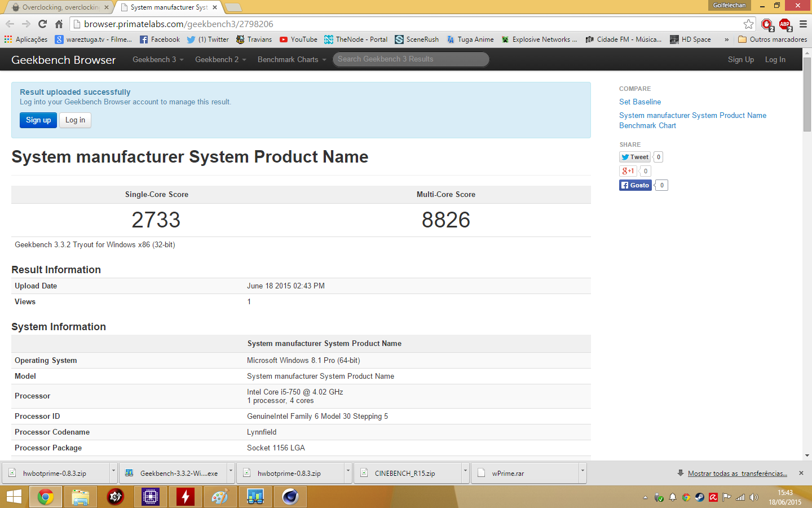The width and height of the screenshot is (812, 508).
Task: Open dropdown for CINEBENCH_R15.zip download
Action: click(x=465, y=473)
